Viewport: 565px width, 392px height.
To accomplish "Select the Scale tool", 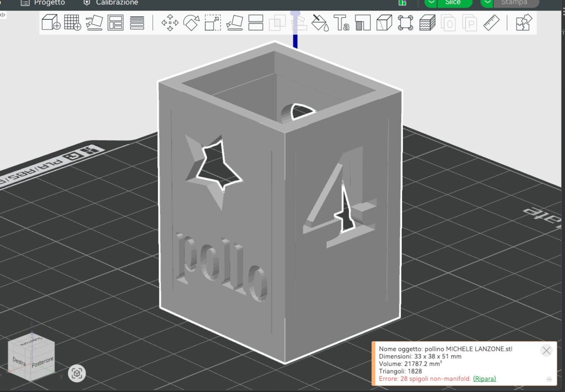I will tap(213, 23).
